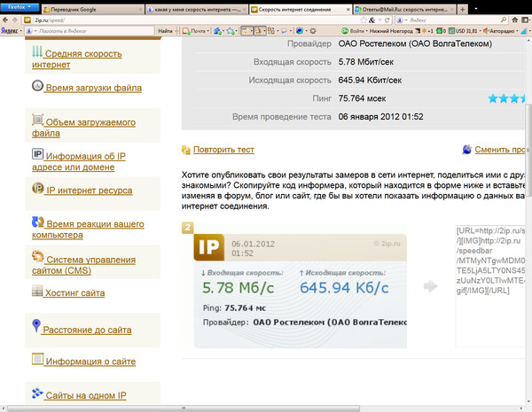
Task: Click the yellow checkmark toolbar icon
Action: pos(246,31)
